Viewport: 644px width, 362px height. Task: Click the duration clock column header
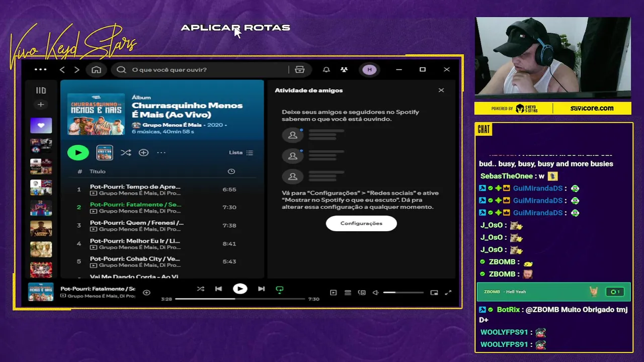[231, 171]
